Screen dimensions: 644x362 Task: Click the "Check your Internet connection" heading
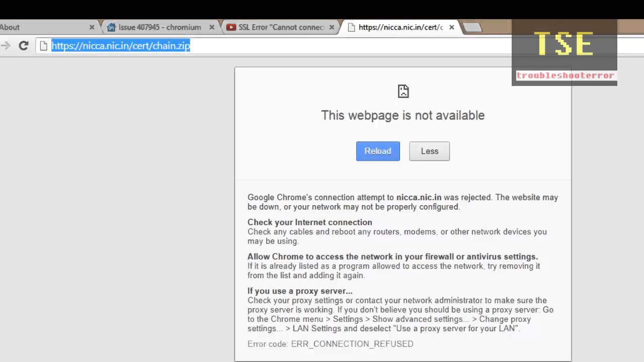(310, 222)
